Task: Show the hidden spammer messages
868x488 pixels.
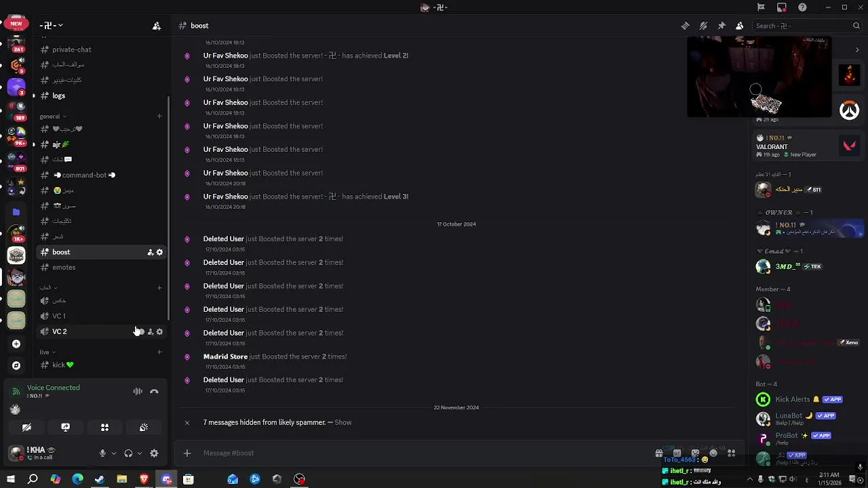Action: click(343, 422)
